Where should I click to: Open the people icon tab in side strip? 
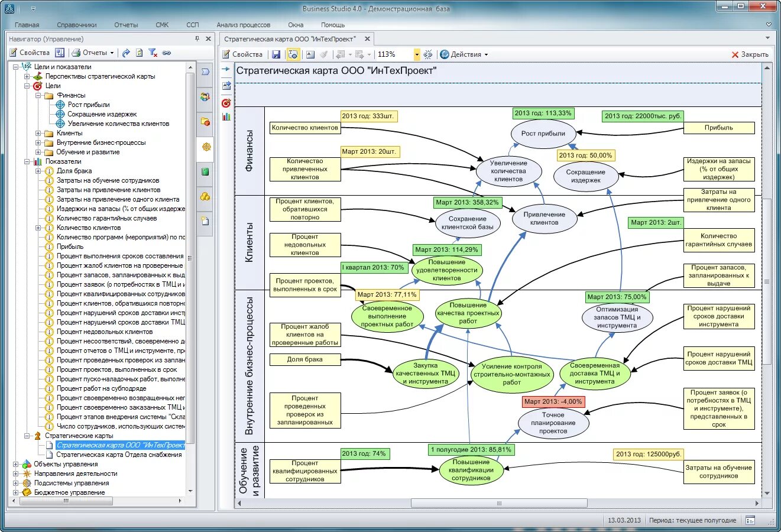tap(205, 96)
